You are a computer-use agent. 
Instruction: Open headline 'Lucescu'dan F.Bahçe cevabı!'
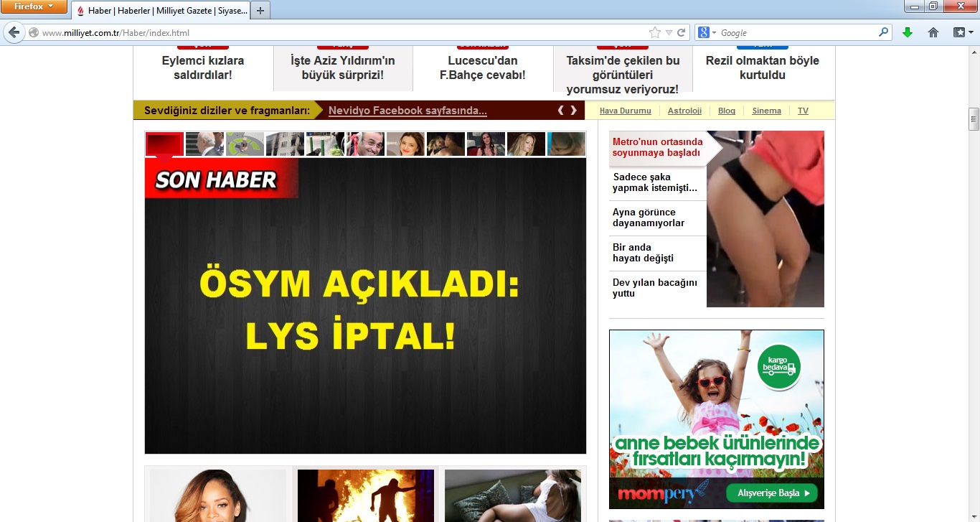coord(482,67)
